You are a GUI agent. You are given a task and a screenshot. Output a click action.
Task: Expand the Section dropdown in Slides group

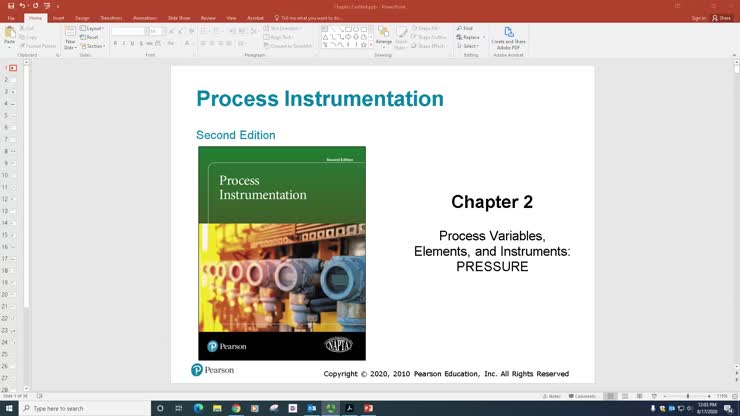pos(94,46)
